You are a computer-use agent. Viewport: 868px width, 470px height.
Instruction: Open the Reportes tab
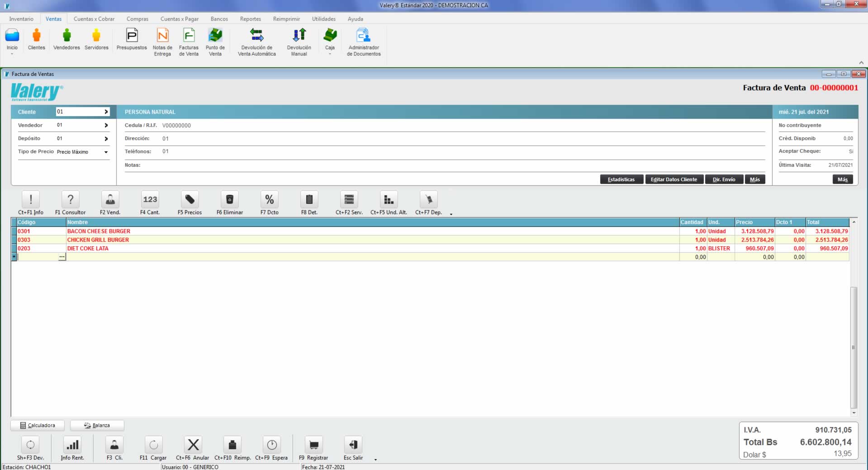pos(251,19)
